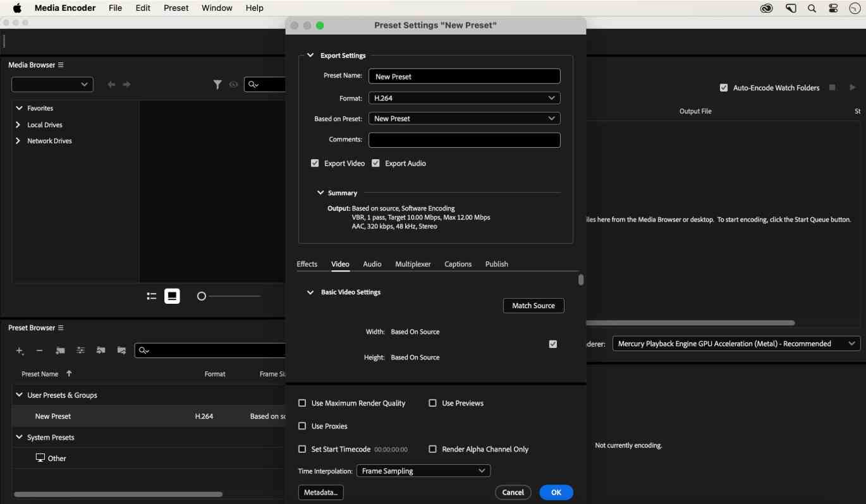The image size is (866, 504).
Task: Click the Match Source button
Action: (x=534, y=306)
